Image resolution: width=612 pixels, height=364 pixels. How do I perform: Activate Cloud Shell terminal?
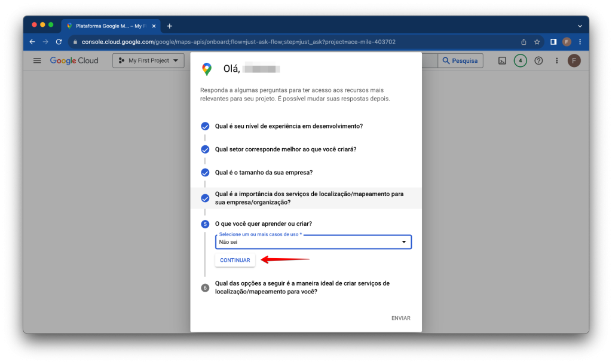point(502,60)
